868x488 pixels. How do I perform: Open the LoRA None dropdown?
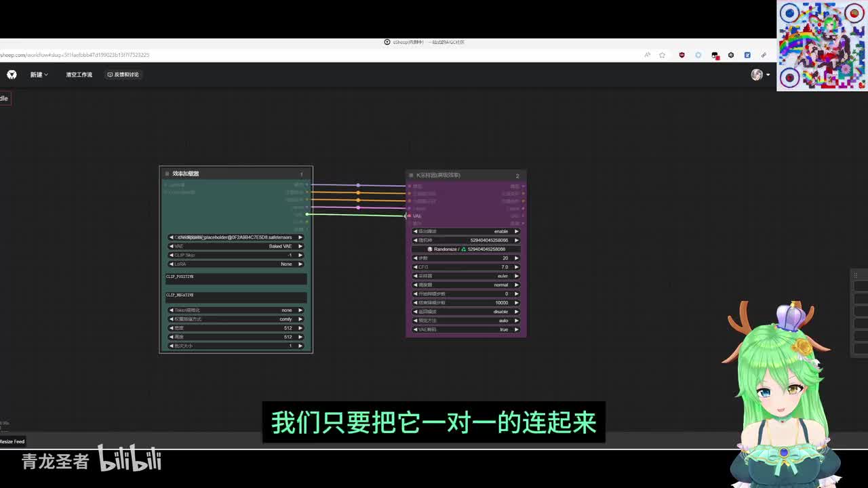coord(235,264)
